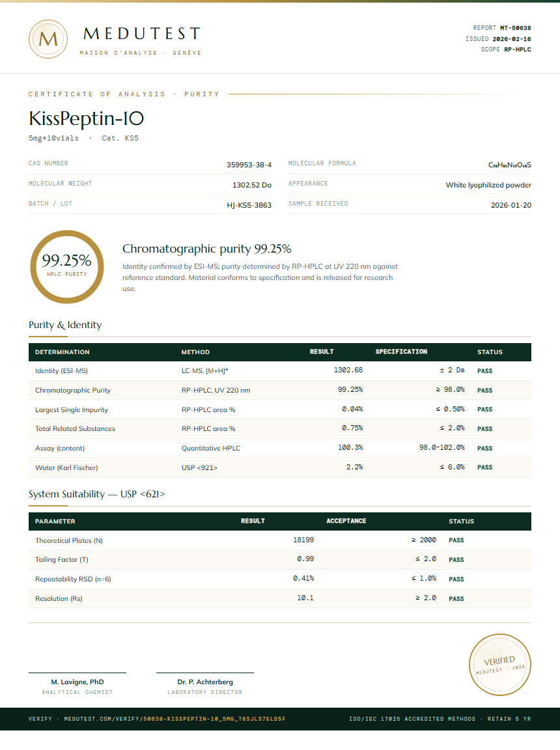Select the Chromatographic Purity row label
This screenshot has height=750, width=560.
[73, 391]
